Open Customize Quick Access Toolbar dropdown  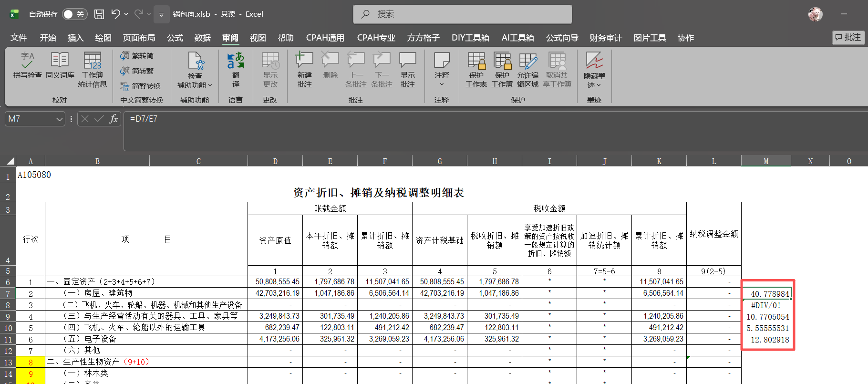(161, 14)
